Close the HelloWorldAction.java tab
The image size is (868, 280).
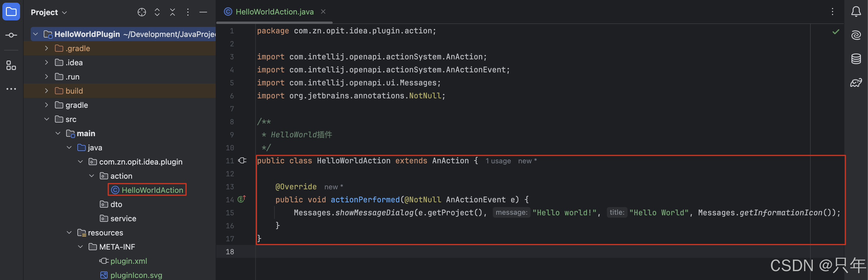tap(323, 12)
